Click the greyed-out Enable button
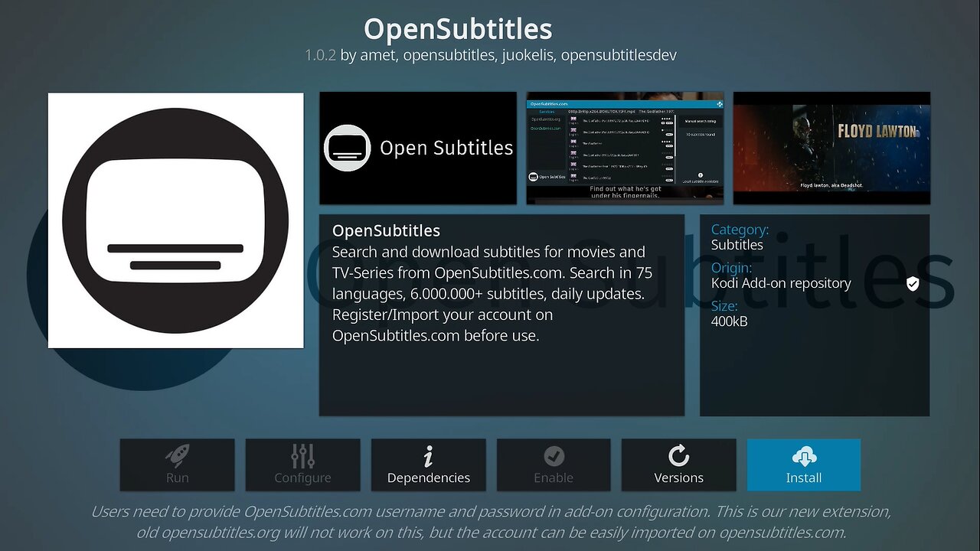The image size is (980, 551). (x=554, y=465)
